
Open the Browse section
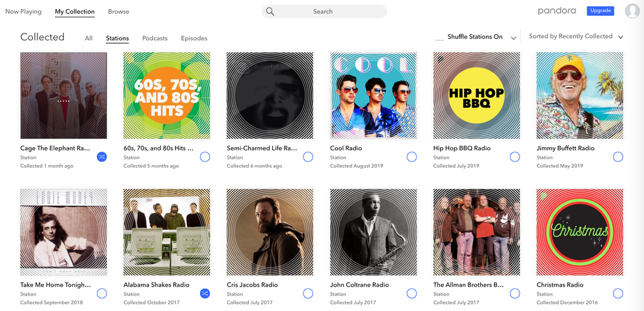pos(119,12)
